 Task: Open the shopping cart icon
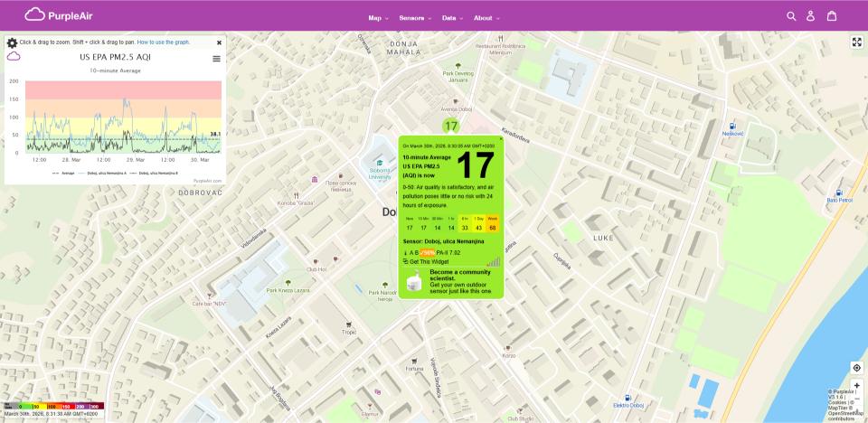(x=832, y=16)
